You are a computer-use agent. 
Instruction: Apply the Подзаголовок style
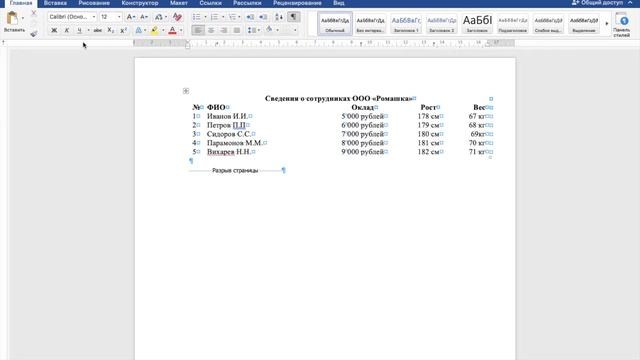(513, 23)
